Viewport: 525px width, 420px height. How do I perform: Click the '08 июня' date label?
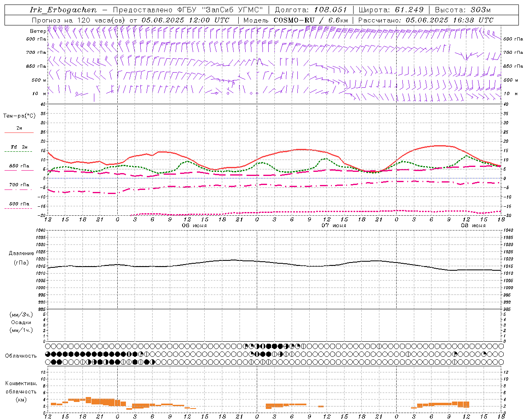(x=473, y=226)
